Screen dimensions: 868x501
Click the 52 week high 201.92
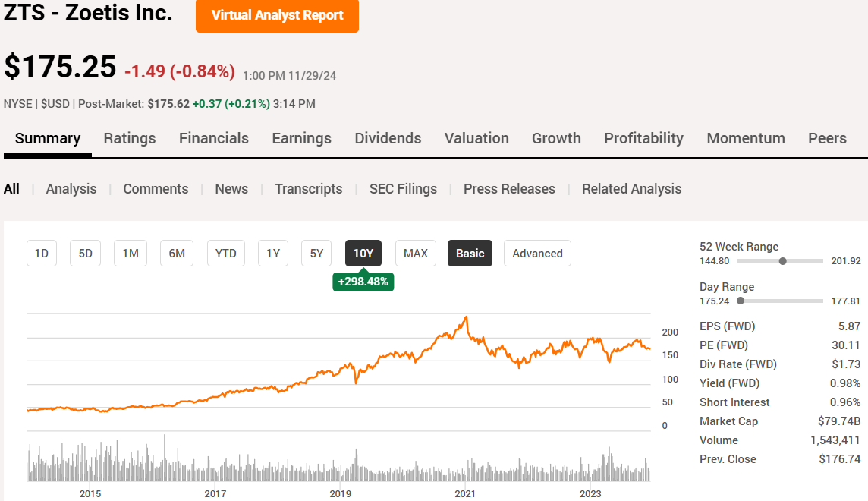point(846,261)
